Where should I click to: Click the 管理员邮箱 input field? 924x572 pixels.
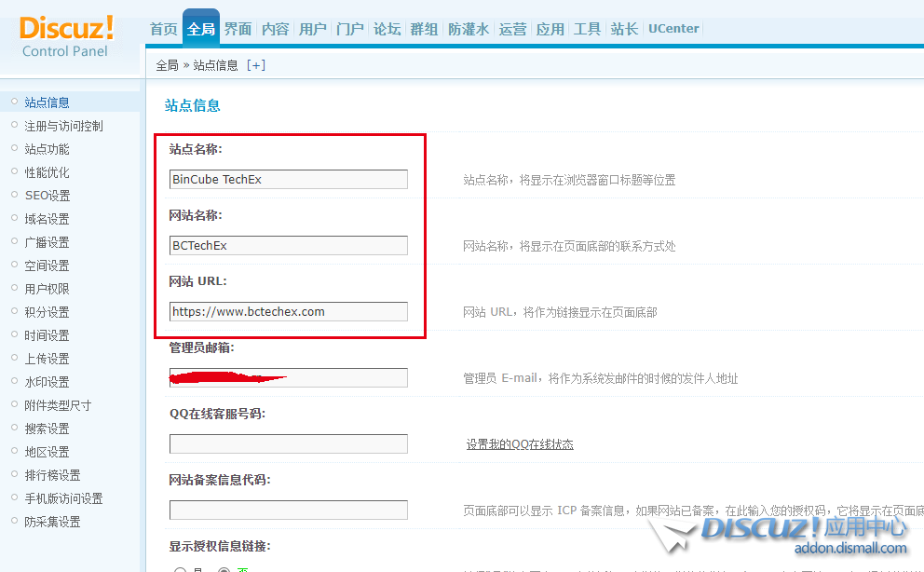coord(288,377)
